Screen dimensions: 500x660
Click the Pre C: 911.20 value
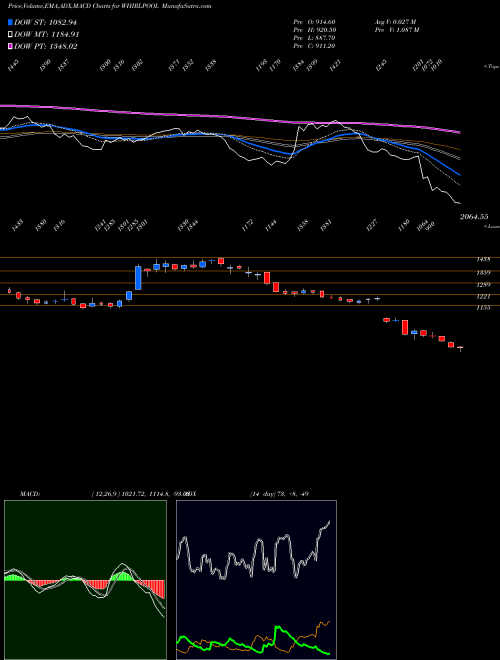point(314,46)
